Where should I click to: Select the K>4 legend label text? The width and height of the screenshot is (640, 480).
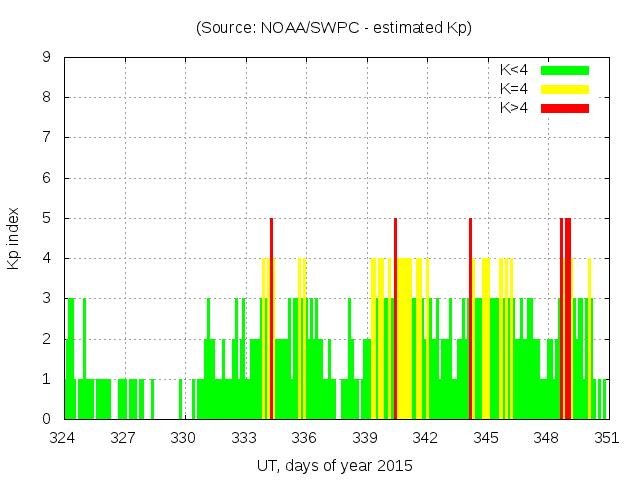click(514, 108)
